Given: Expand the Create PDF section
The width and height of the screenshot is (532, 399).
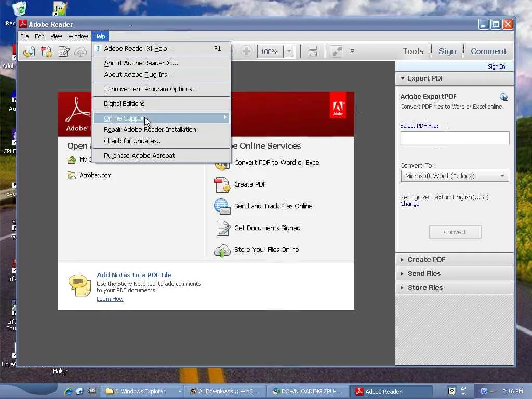Looking at the screenshot, I should tap(455, 260).
